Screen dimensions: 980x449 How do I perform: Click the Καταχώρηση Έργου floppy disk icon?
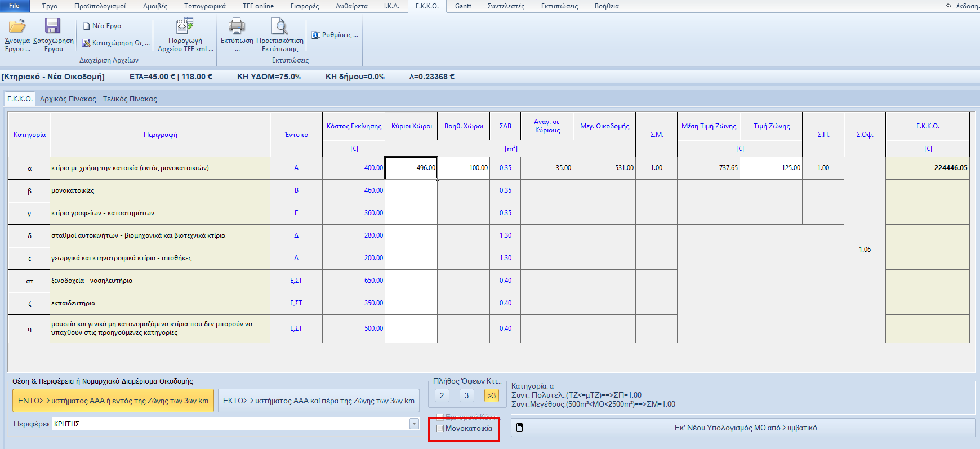pos(53,26)
